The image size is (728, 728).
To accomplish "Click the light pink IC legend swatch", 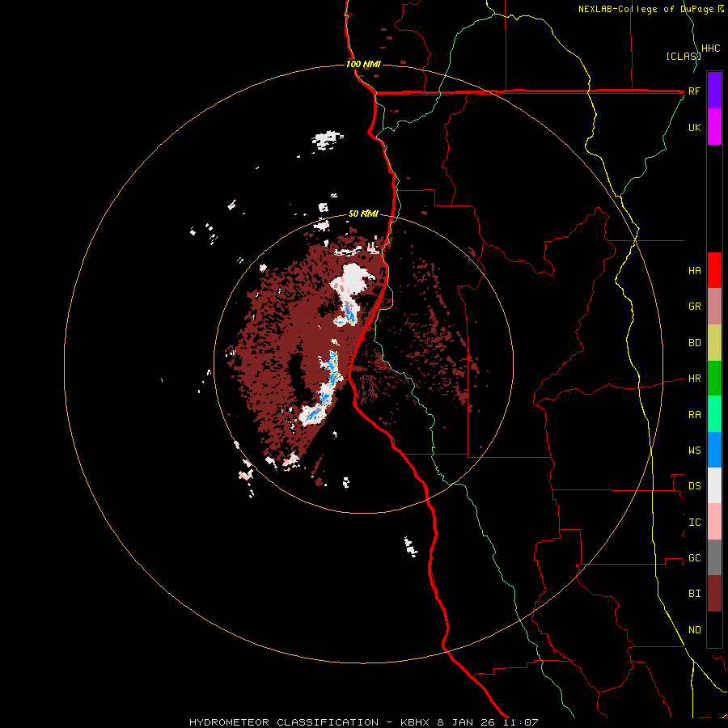I will (714, 522).
